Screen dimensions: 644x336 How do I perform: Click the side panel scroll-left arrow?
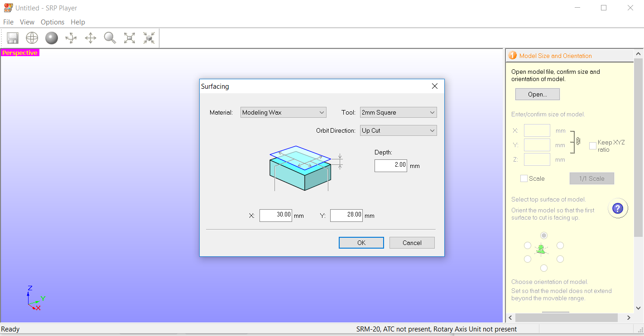tap(510, 317)
